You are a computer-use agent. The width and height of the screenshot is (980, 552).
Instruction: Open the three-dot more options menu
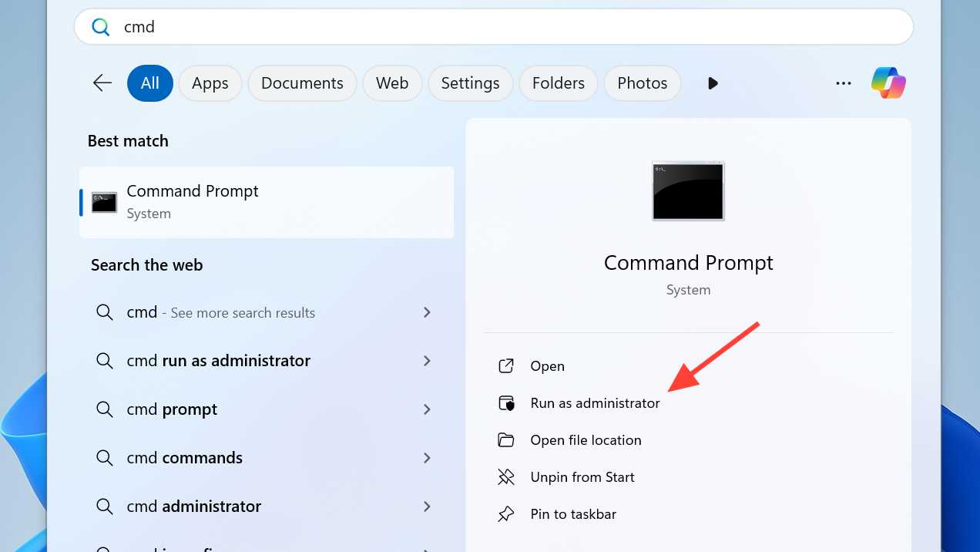pyautogui.click(x=844, y=83)
